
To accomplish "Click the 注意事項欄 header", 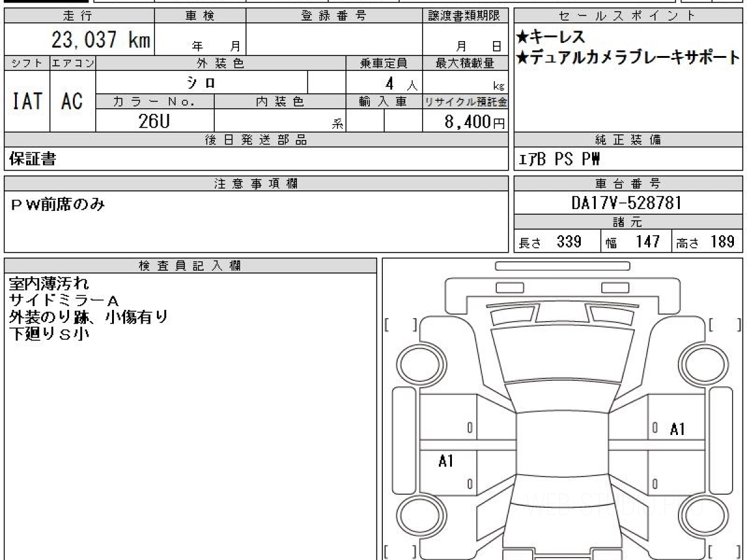I will (x=256, y=184).
